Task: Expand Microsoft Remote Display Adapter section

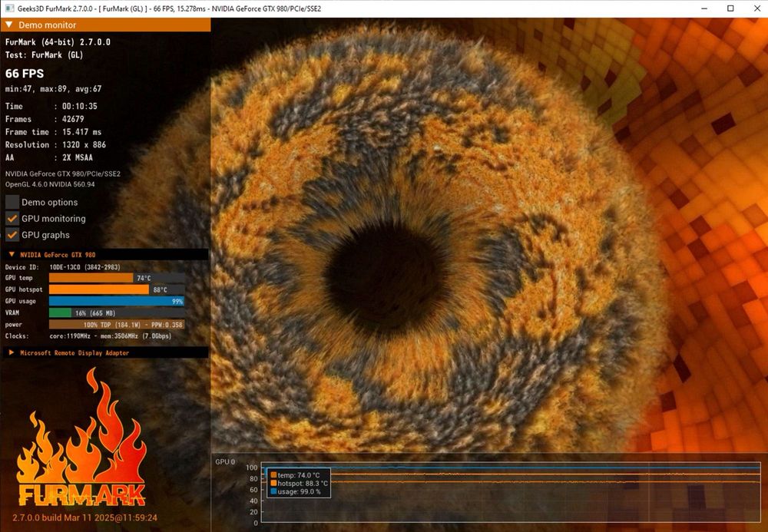Action: click(12, 352)
